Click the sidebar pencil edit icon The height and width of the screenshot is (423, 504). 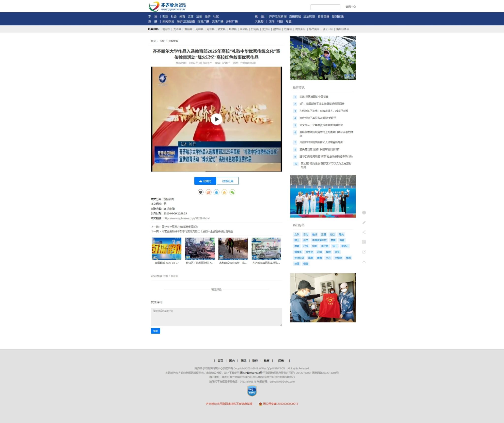(x=364, y=222)
